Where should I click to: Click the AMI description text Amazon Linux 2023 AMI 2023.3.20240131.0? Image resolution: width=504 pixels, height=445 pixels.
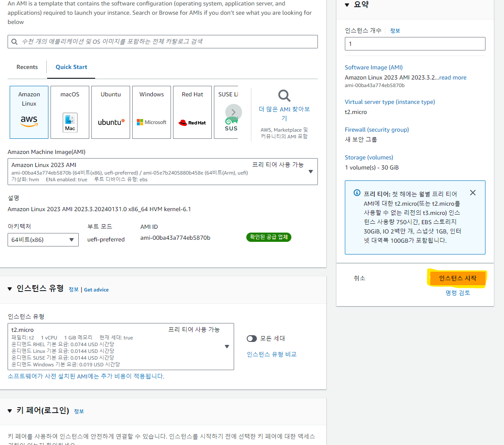coord(99,209)
